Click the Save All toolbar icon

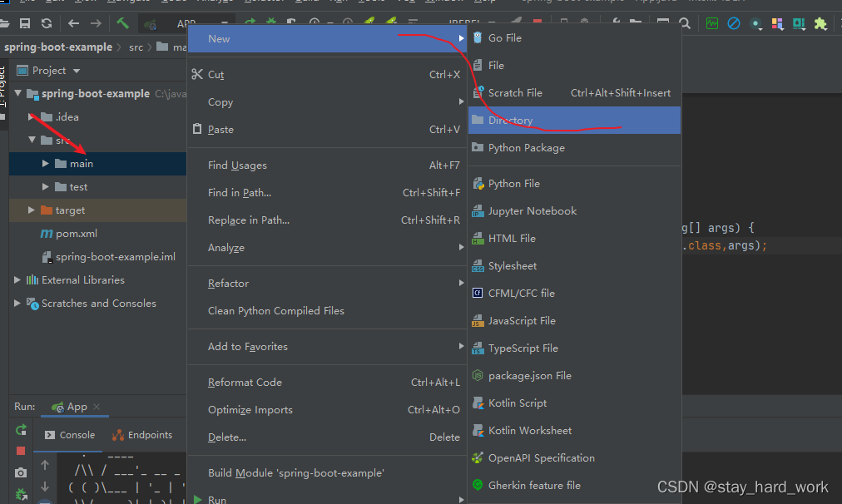coord(25,23)
